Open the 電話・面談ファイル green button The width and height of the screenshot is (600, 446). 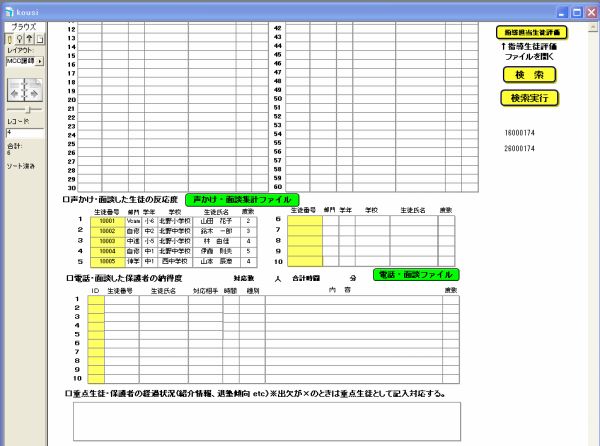click(415, 274)
